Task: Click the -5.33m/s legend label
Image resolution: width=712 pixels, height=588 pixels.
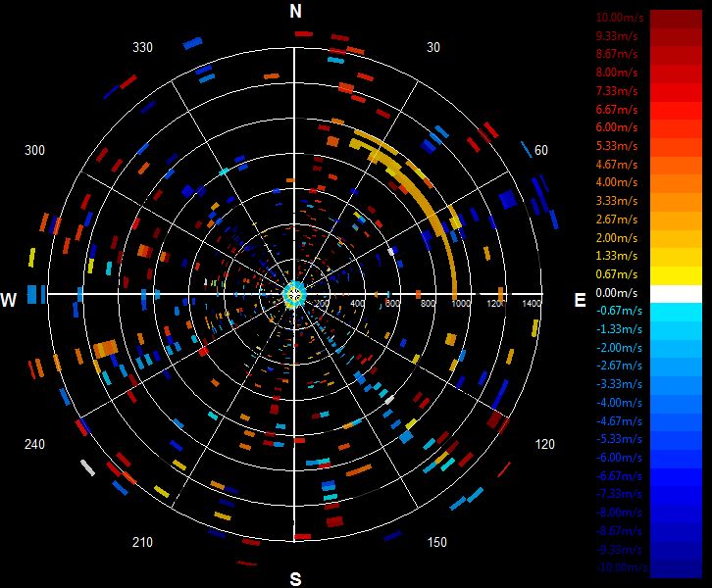Action: click(x=619, y=439)
